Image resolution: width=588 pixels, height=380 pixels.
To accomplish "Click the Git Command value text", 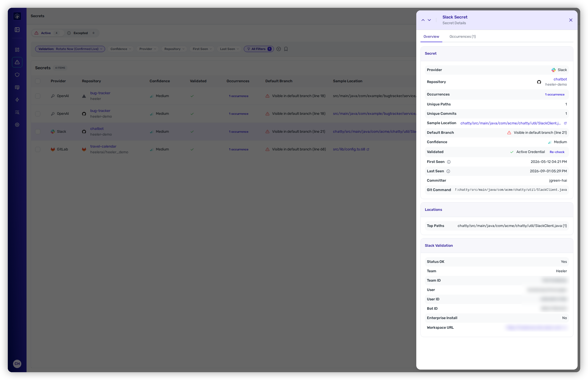I will click(x=511, y=190).
